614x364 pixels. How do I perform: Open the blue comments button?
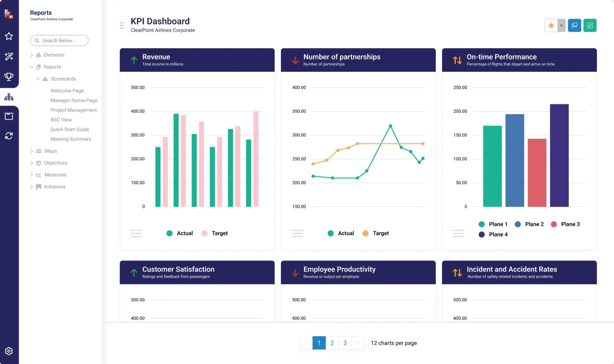[x=574, y=25]
